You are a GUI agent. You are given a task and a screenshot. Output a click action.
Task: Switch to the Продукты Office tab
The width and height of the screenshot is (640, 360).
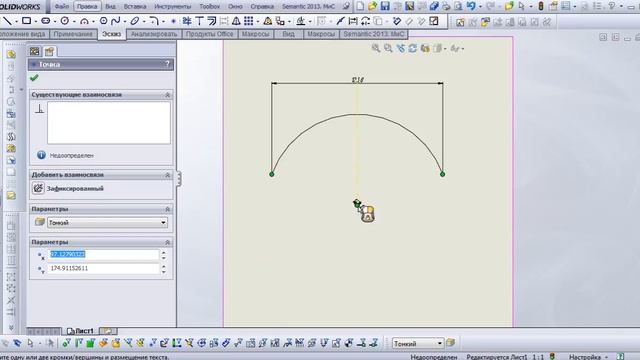(x=209, y=34)
